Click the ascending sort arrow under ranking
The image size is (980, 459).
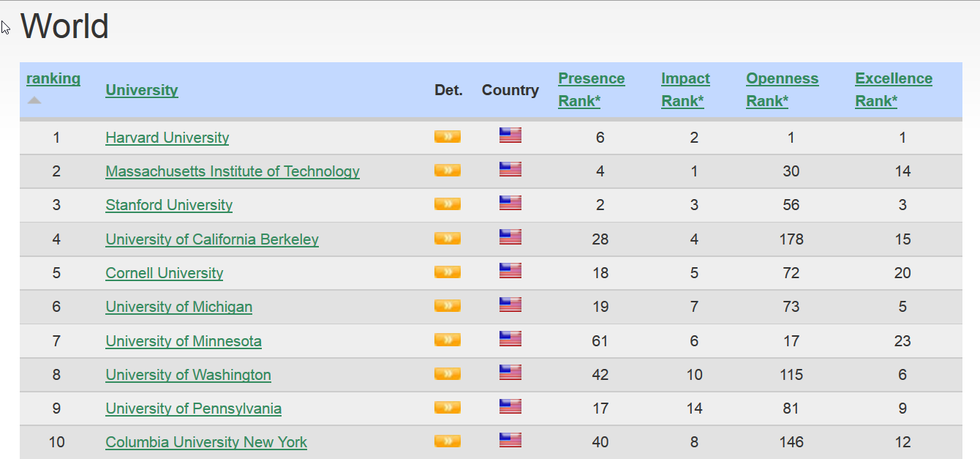[34, 100]
